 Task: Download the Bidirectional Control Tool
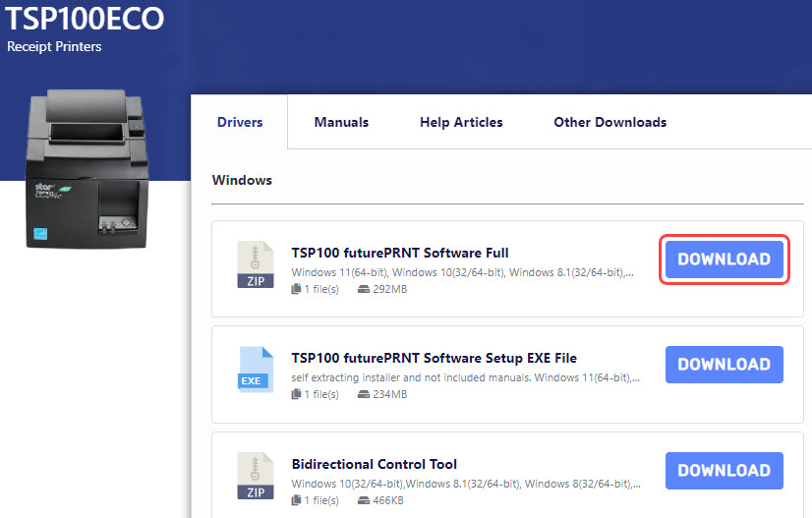pos(724,471)
